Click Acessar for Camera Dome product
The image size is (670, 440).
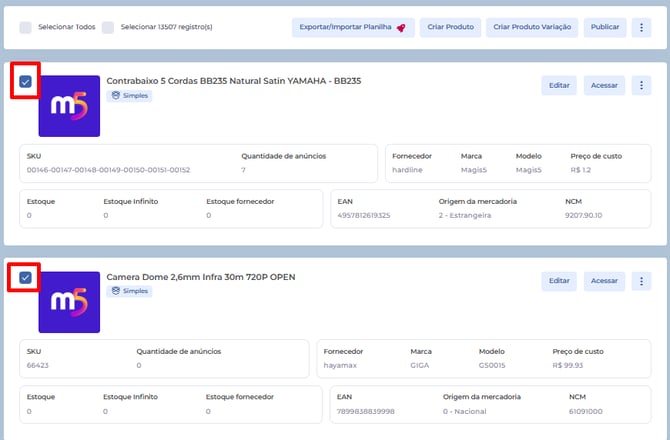tap(604, 281)
